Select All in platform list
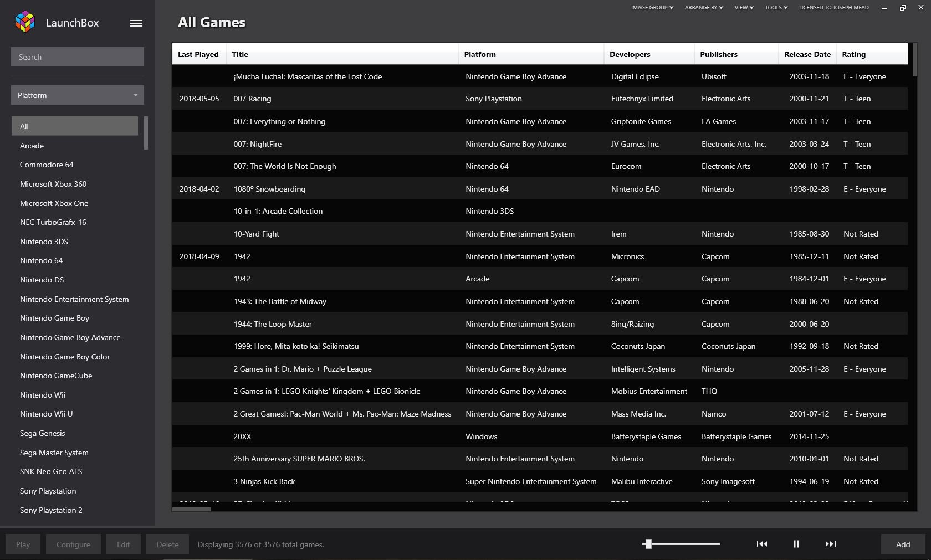 click(75, 126)
